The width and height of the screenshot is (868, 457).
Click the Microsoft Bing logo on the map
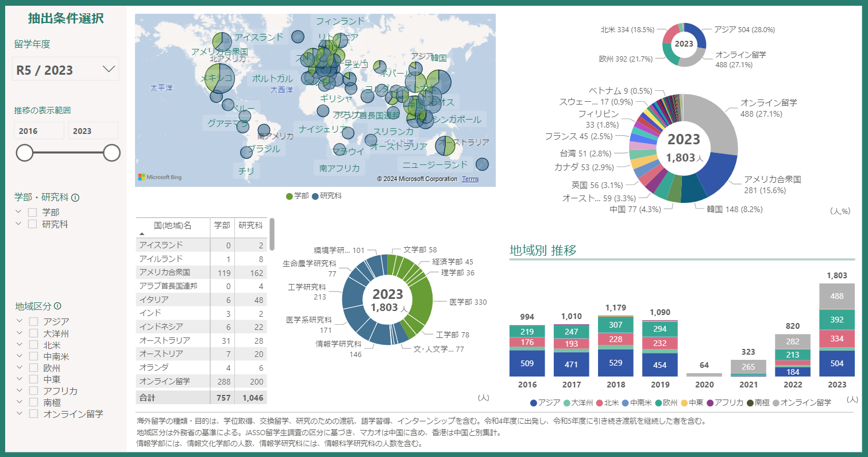pos(160,177)
